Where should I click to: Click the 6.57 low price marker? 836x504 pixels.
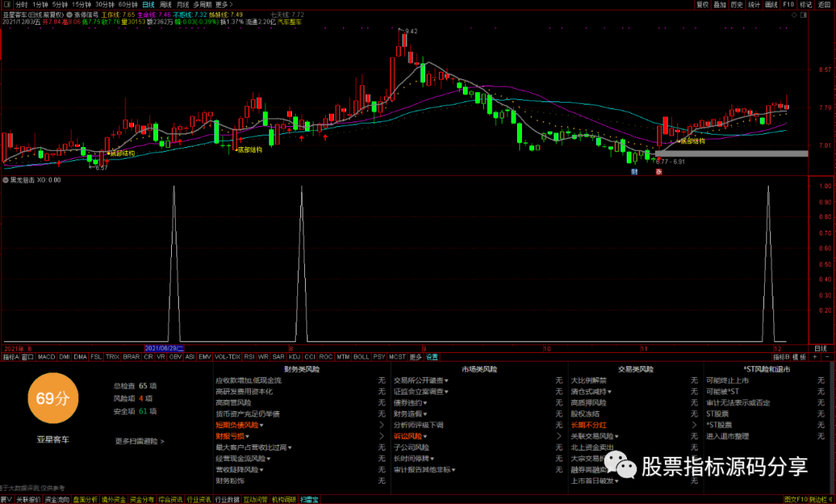point(101,167)
